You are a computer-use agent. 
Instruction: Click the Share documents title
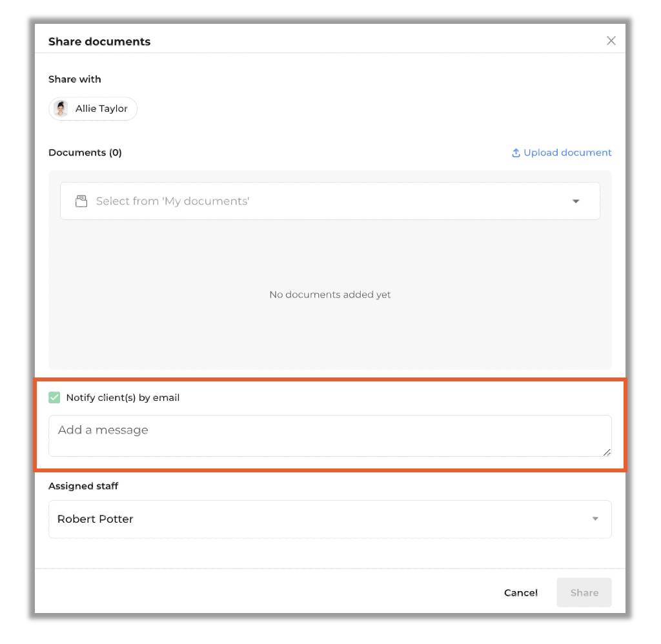[99, 41]
